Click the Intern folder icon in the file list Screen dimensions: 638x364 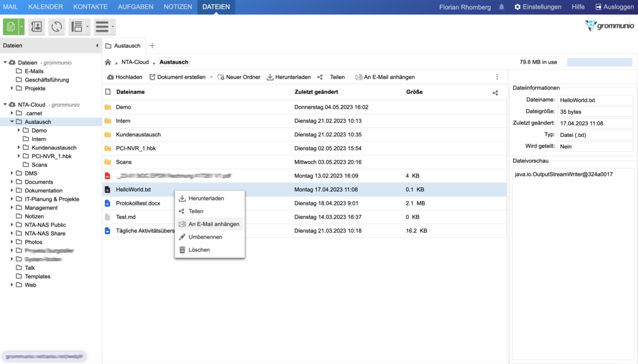tap(107, 121)
